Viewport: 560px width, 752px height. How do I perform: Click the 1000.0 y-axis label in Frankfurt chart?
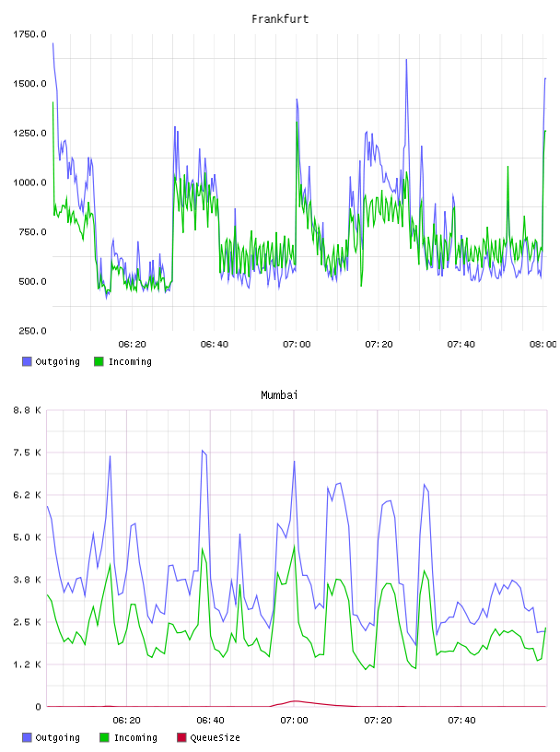tap(29, 182)
